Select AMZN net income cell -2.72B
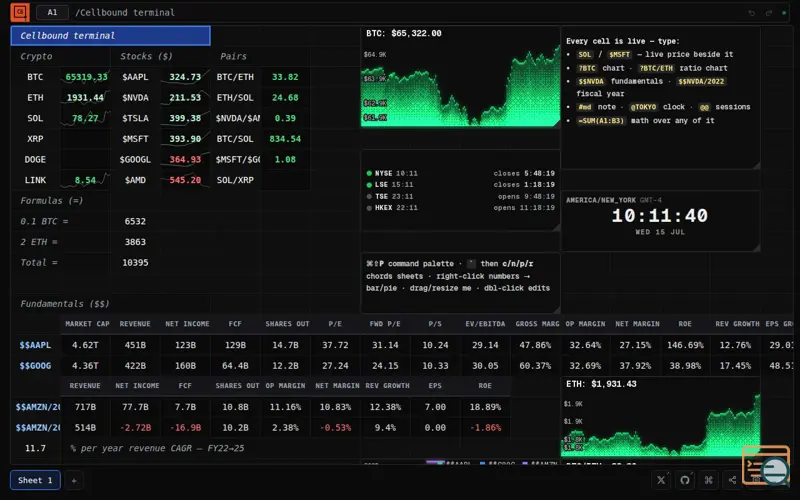 tap(135, 428)
